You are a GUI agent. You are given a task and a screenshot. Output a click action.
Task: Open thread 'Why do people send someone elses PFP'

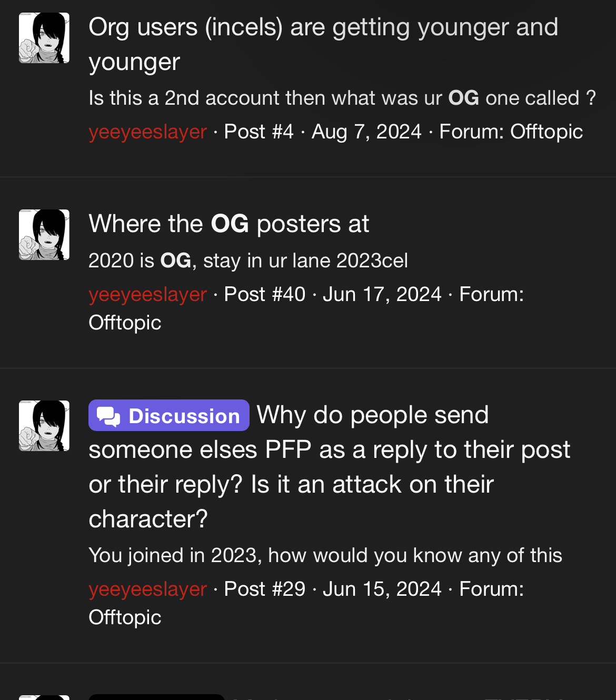pos(330,467)
